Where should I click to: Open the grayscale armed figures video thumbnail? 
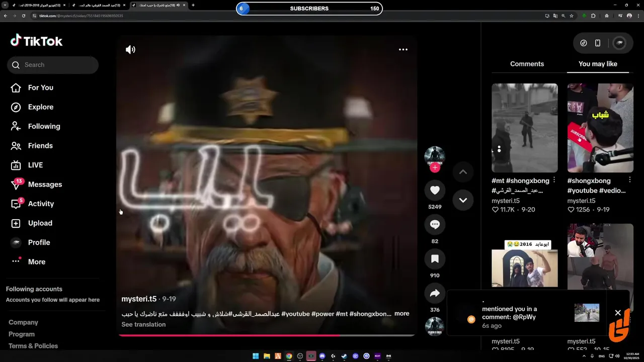point(524,128)
